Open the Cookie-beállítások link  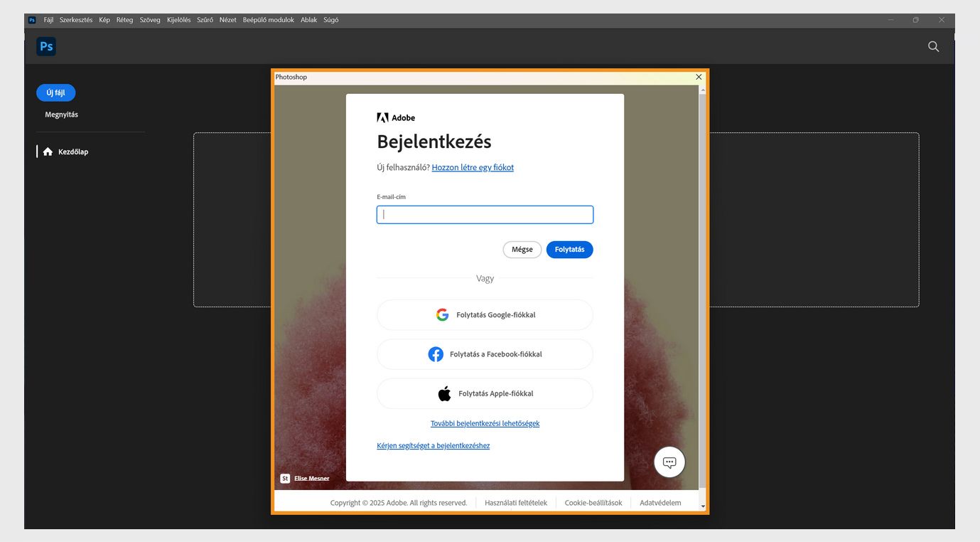coord(592,502)
